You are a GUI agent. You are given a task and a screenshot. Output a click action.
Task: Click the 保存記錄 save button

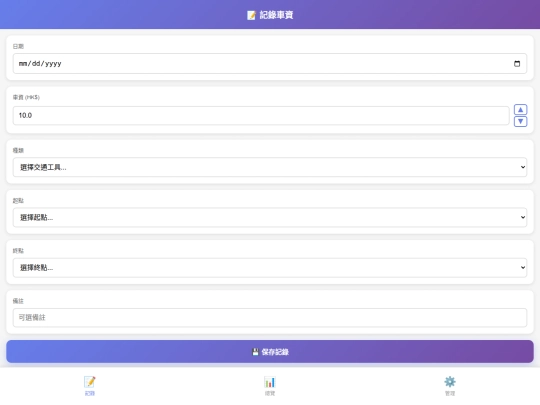click(x=270, y=352)
